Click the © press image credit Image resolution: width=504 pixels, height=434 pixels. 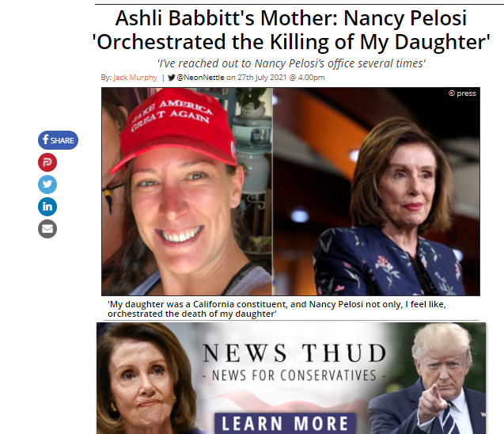click(462, 93)
